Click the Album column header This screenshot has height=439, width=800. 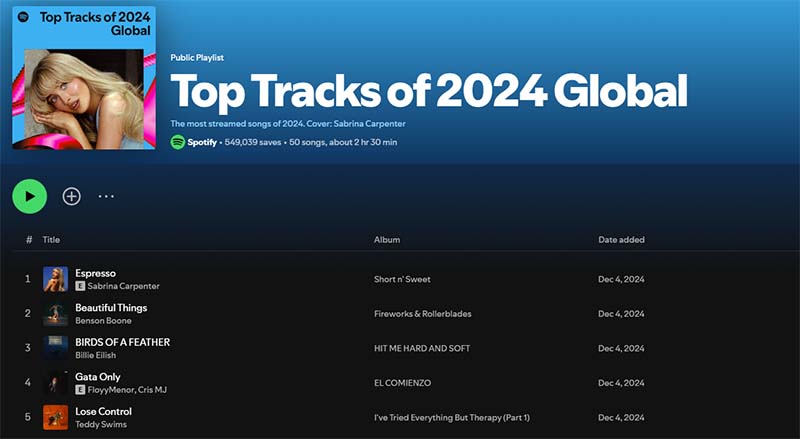387,239
